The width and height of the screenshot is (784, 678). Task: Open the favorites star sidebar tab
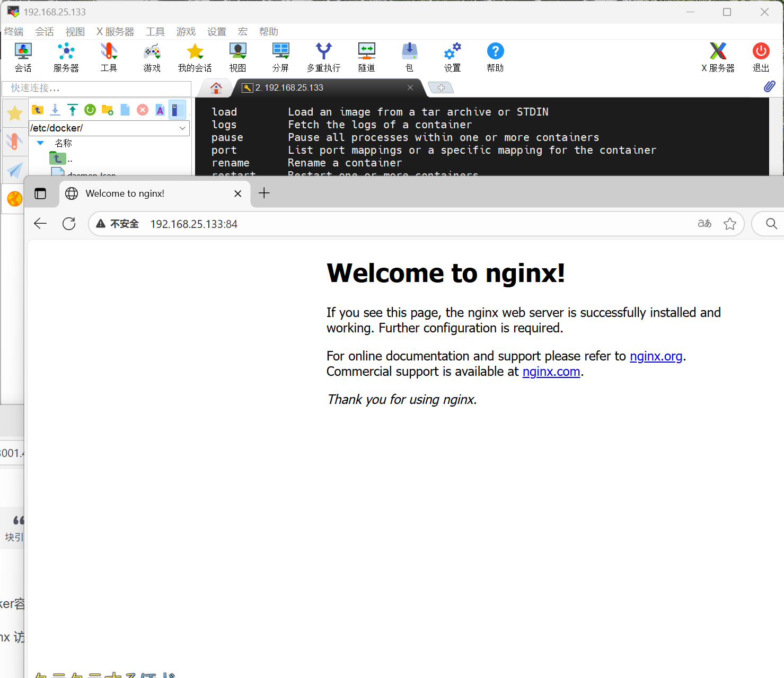point(14,113)
